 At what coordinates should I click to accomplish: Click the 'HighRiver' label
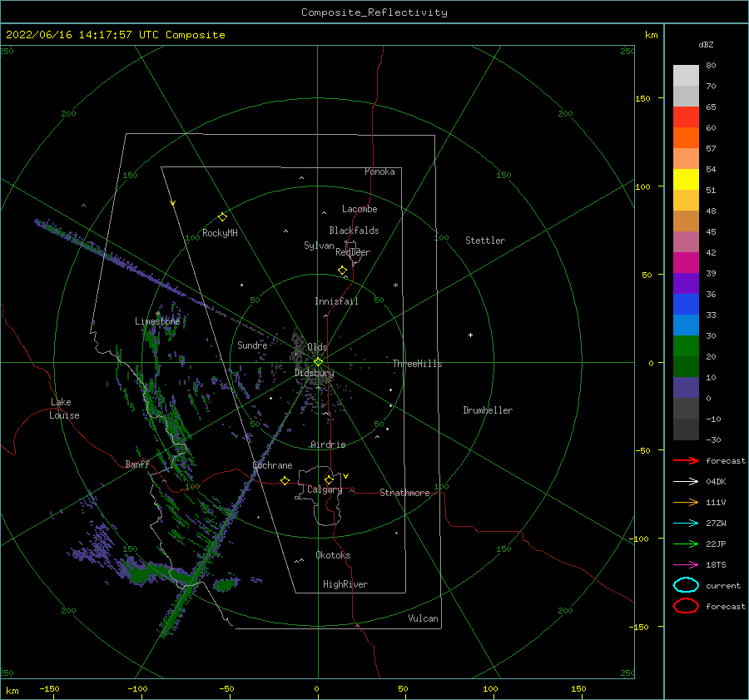pyautogui.click(x=345, y=584)
